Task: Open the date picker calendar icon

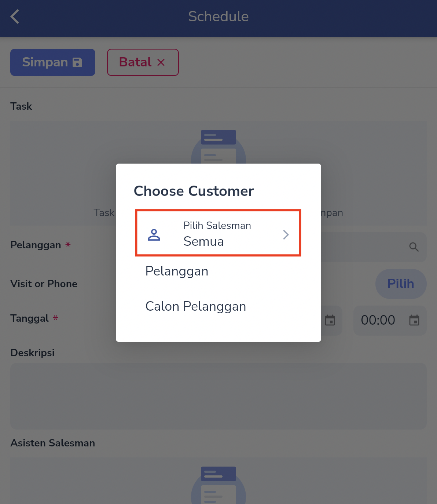Action: pyautogui.click(x=330, y=320)
